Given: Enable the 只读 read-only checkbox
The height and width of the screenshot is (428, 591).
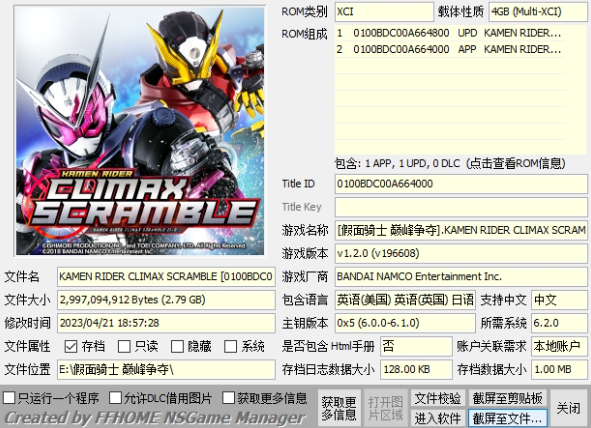Looking at the screenshot, I should click(x=124, y=346).
